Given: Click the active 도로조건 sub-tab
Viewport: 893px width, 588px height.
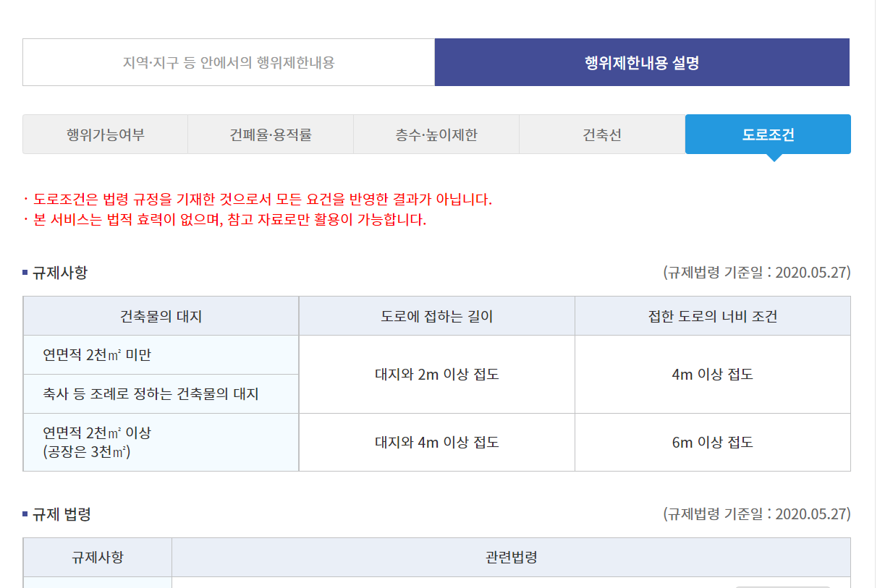Looking at the screenshot, I should click(768, 135).
